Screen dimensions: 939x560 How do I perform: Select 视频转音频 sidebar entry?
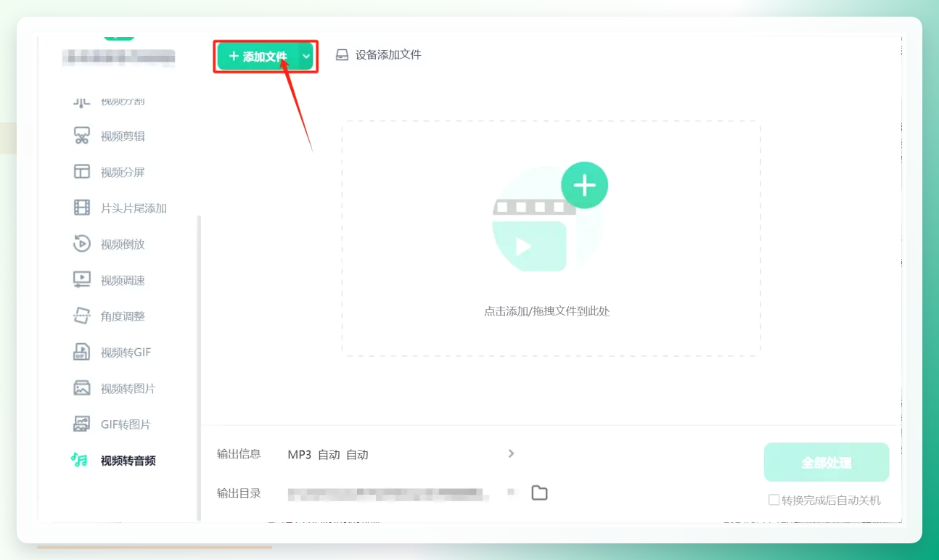pos(128,461)
